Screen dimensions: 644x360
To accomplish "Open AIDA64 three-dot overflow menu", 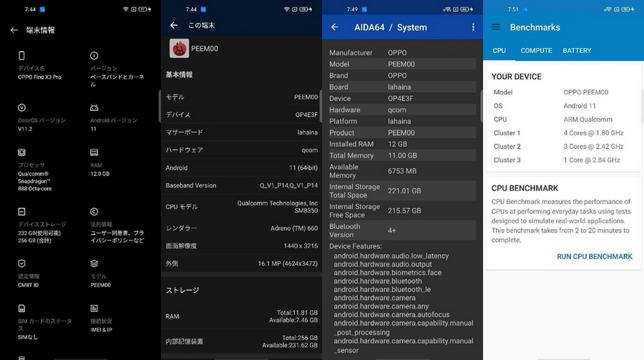I will [x=473, y=27].
